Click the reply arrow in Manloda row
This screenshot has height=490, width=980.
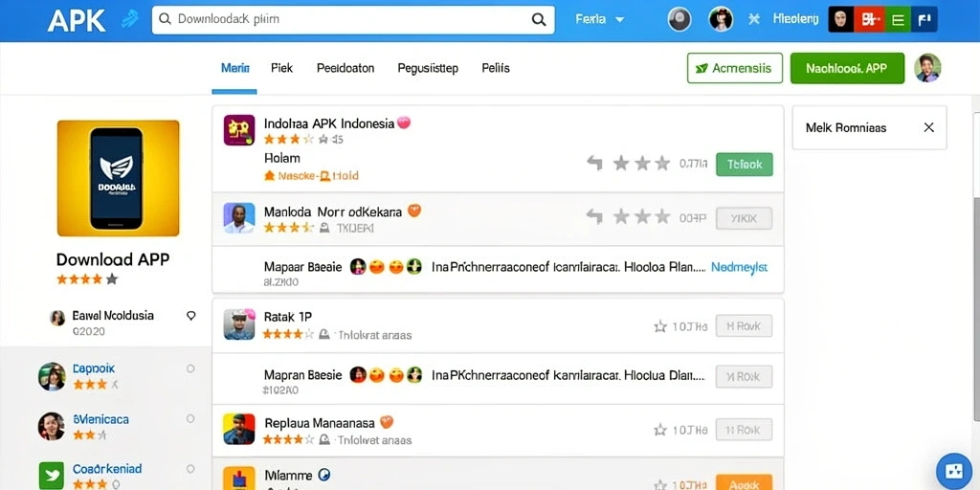click(594, 217)
